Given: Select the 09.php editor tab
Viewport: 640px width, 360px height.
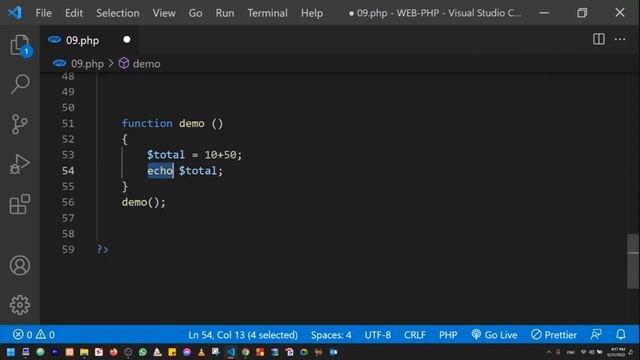Looking at the screenshot, I should click(89, 40).
